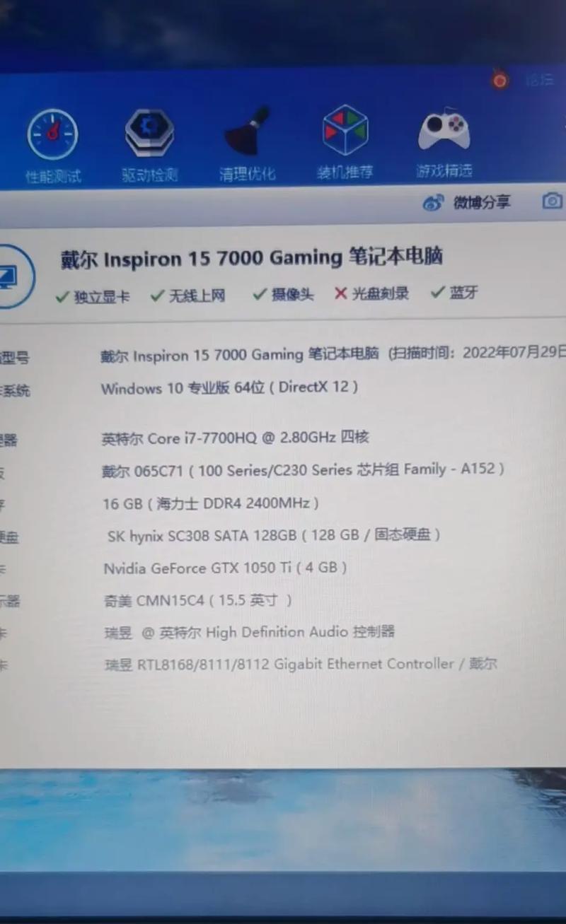Open the 驱动检测 driver detection section

coord(149,146)
